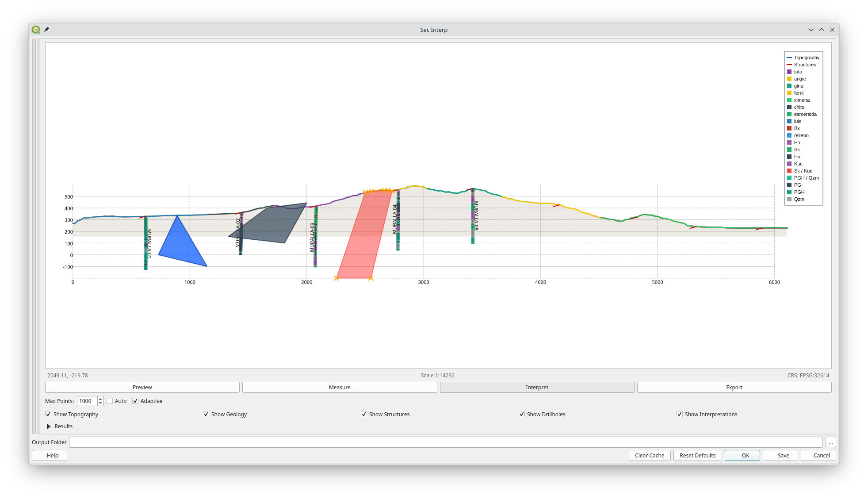The height and width of the screenshot is (499, 868).
Task: Select the esmeralda color swatch
Action: pyautogui.click(x=790, y=114)
